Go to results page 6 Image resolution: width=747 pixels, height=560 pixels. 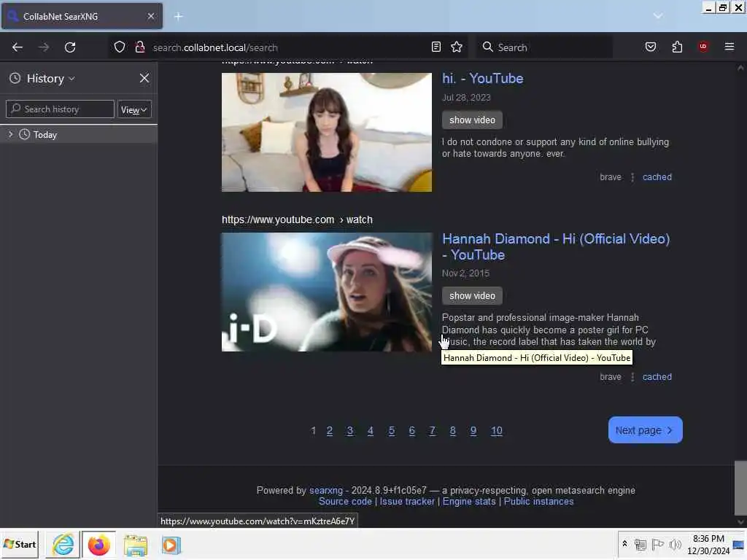(411, 430)
